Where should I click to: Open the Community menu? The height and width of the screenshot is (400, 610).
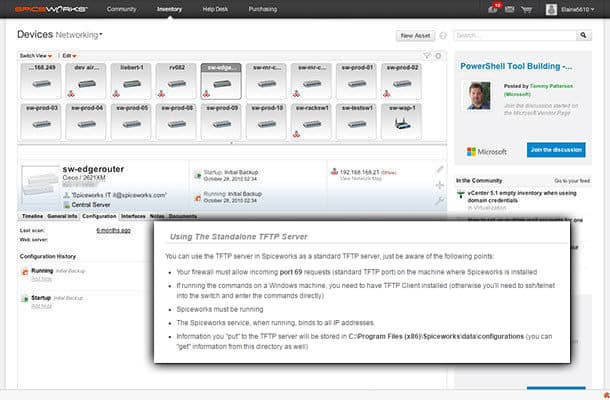[x=121, y=9]
